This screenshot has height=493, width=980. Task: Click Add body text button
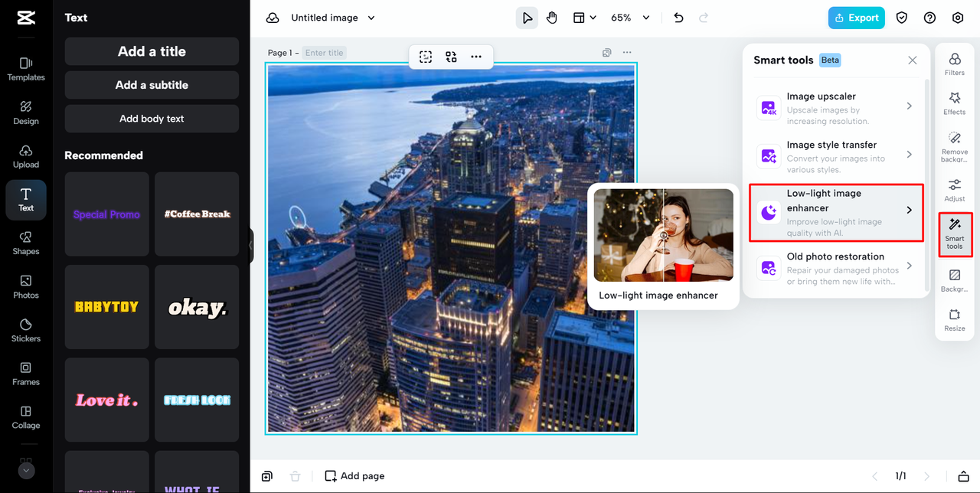(152, 119)
